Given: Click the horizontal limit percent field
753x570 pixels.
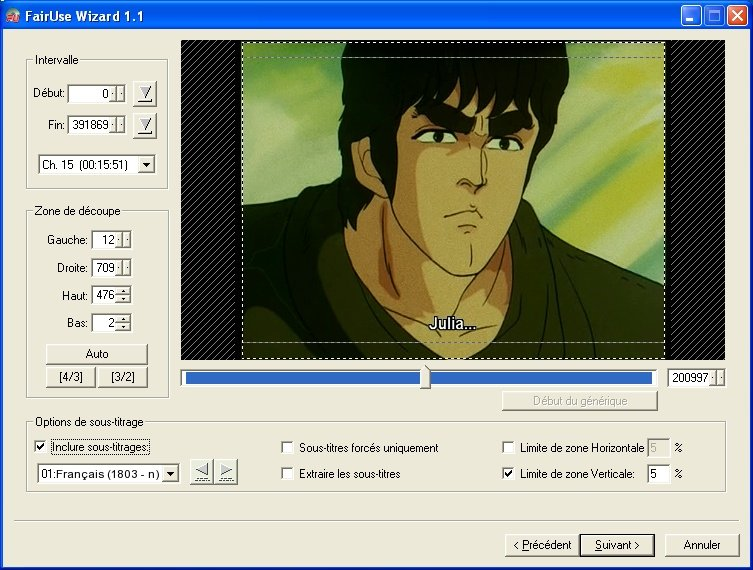Looking at the screenshot, I should [658, 448].
